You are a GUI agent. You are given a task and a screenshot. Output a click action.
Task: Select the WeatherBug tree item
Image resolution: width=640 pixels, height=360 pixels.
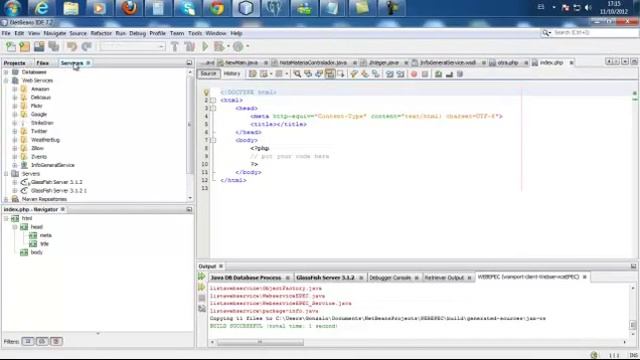(45, 140)
